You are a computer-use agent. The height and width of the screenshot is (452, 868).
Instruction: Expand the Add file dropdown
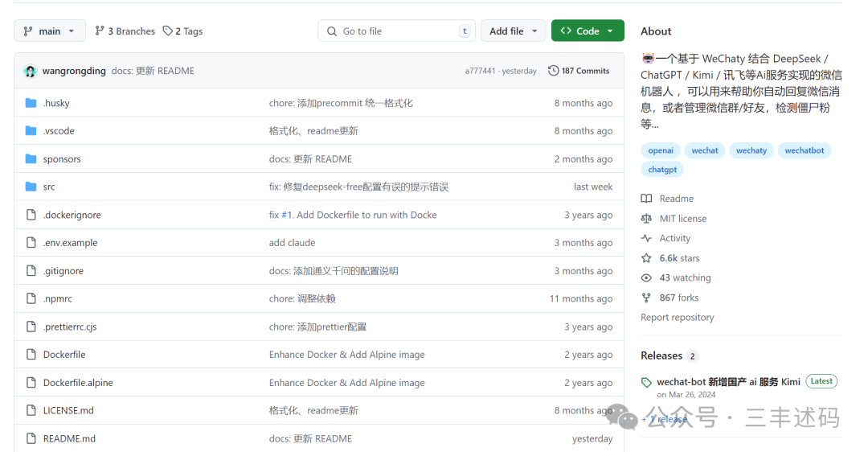tap(513, 31)
